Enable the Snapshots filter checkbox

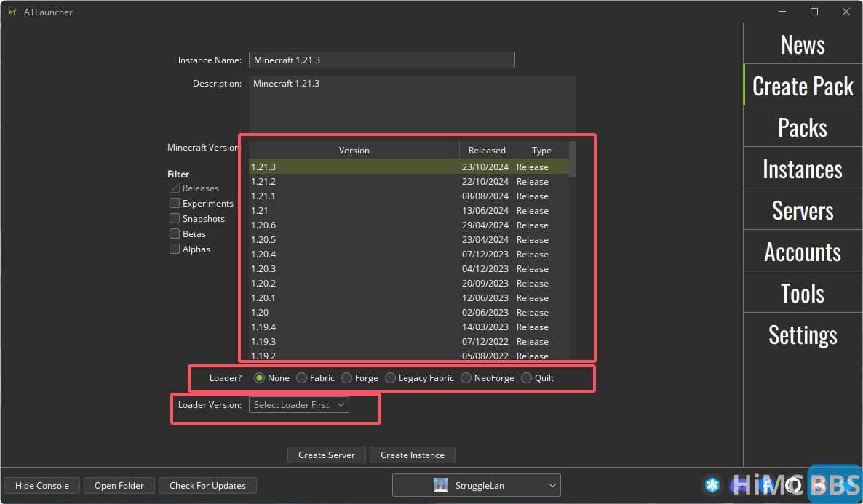pyautogui.click(x=175, y=219)
